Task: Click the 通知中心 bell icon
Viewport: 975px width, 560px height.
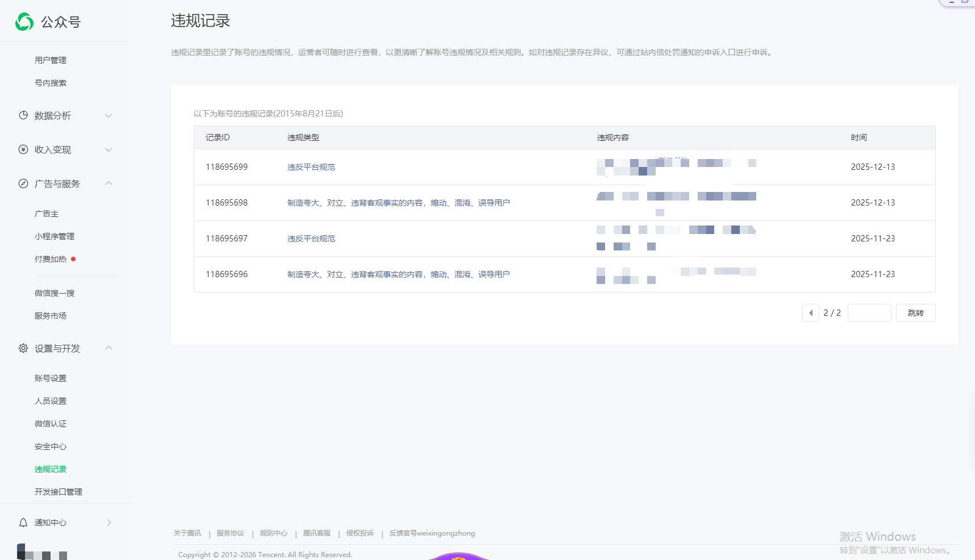Action: click(23, 523)
